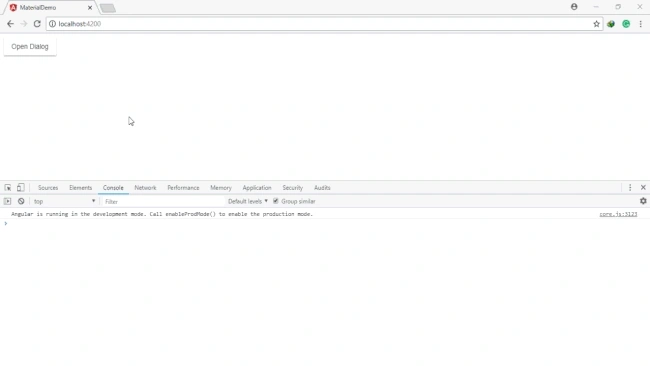Image resolution: width=650 pixels, height=366 pixels.
Task: Select the Console tab
Action: point(113,188)
